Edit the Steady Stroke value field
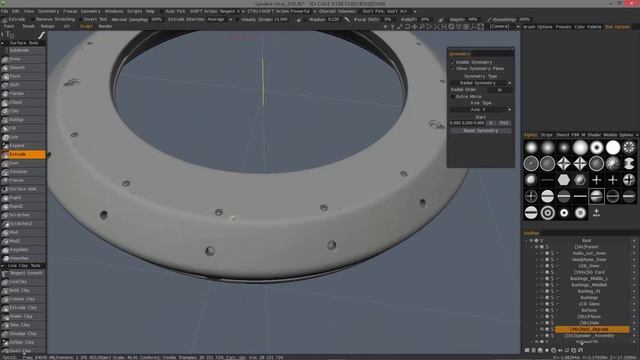This screenshot has height=360, width=640. [280, 19]
